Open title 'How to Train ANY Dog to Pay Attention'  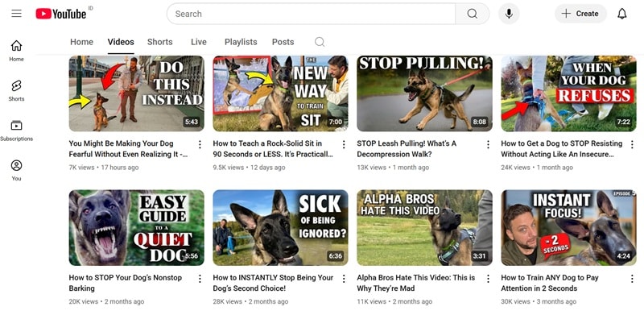pos(550,283)
